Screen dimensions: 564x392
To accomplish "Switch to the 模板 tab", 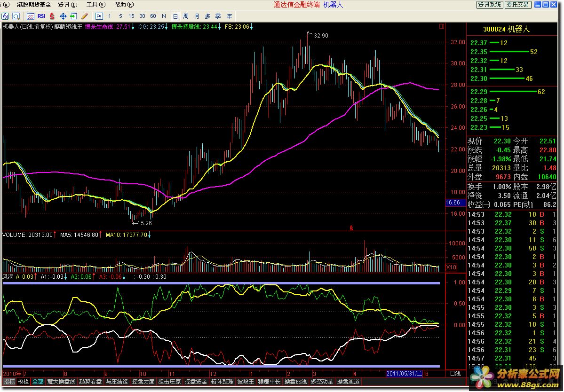I will 23,382.
